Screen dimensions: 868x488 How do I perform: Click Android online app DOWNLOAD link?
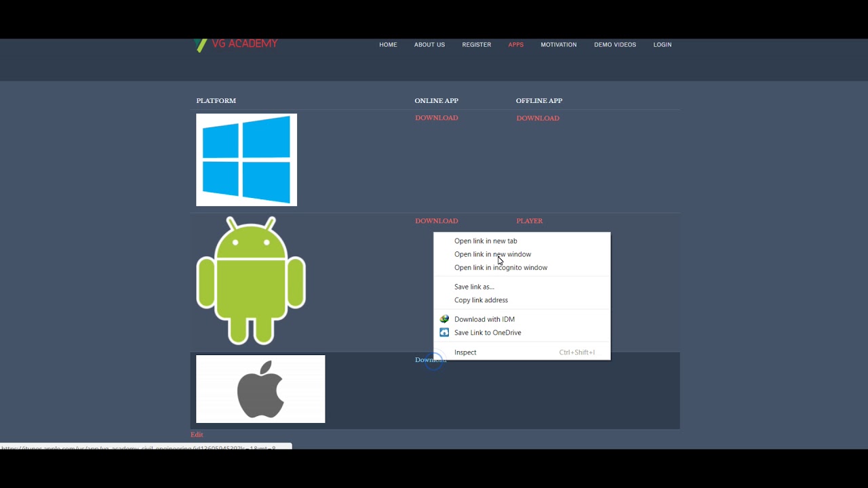[x=437, y=221]
